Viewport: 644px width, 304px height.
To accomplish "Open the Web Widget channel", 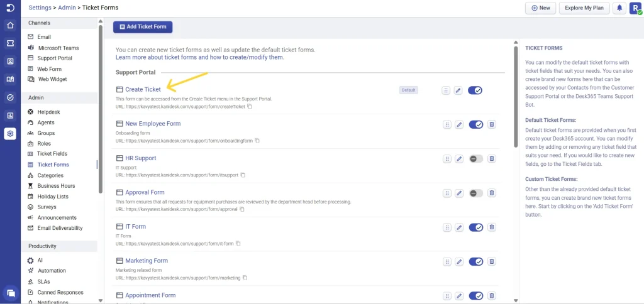I will 52,79.
